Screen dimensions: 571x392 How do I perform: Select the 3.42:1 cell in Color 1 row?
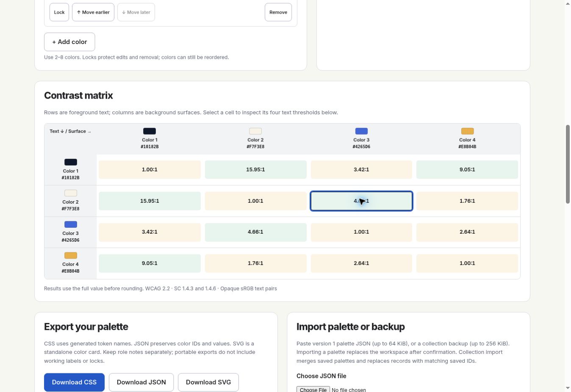(361, 170)
